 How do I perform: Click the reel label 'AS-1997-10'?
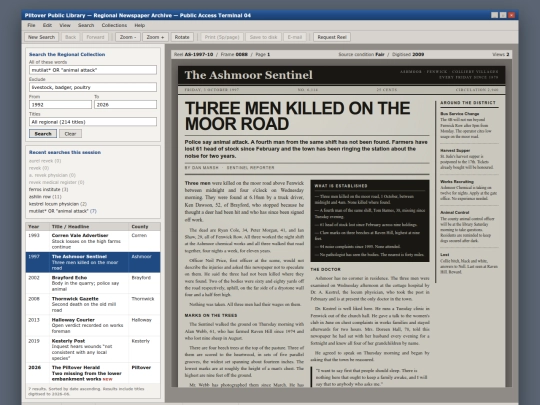tap(199, 54)
